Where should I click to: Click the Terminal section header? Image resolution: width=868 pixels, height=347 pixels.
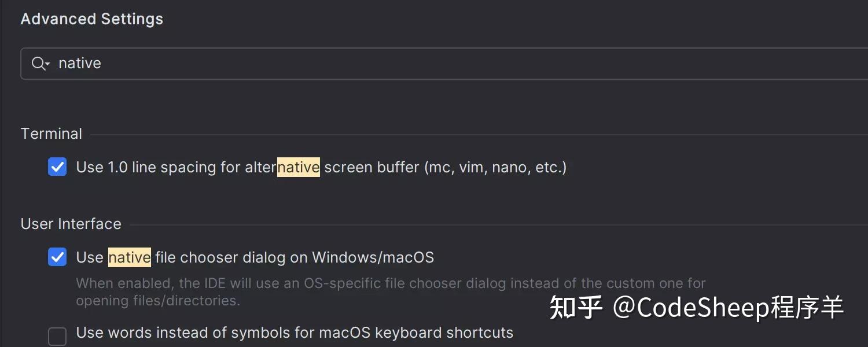click(x=51, y=133)
